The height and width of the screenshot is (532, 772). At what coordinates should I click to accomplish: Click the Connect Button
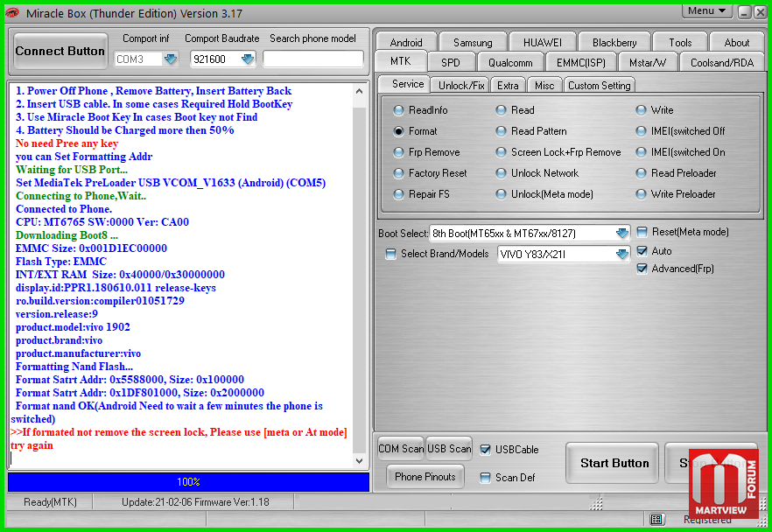click(x=60, y=52)
